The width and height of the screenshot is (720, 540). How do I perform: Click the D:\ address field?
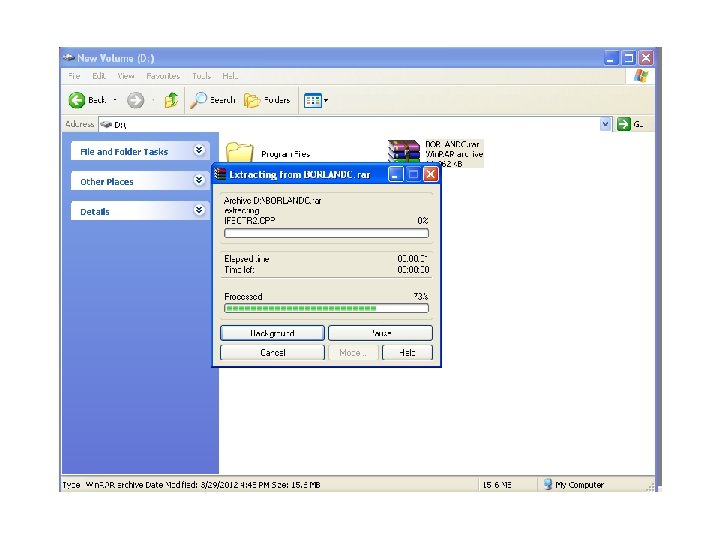(349, 124)
